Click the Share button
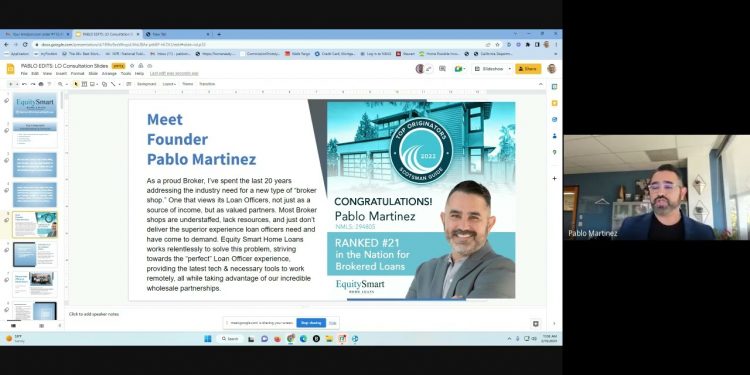Screen dimensions: 750x375 click(528, 69)
